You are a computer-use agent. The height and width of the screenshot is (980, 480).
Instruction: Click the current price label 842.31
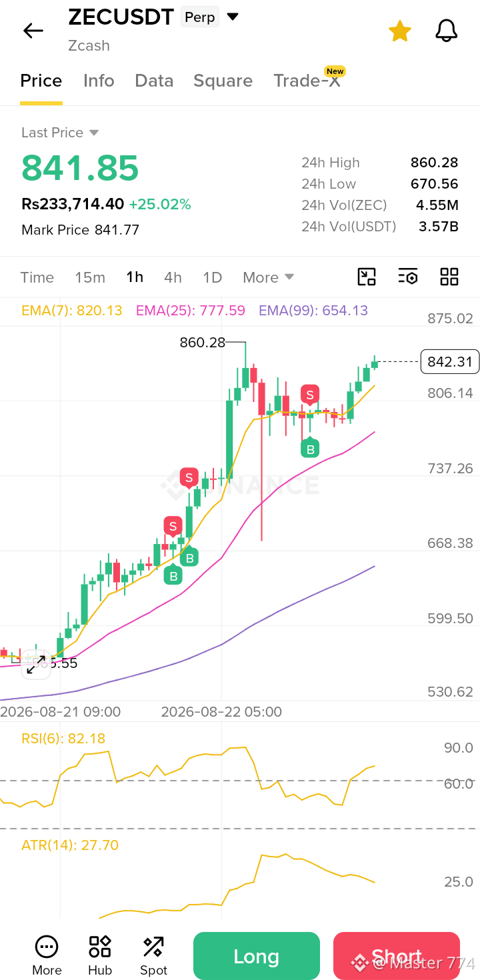point(450,362)
